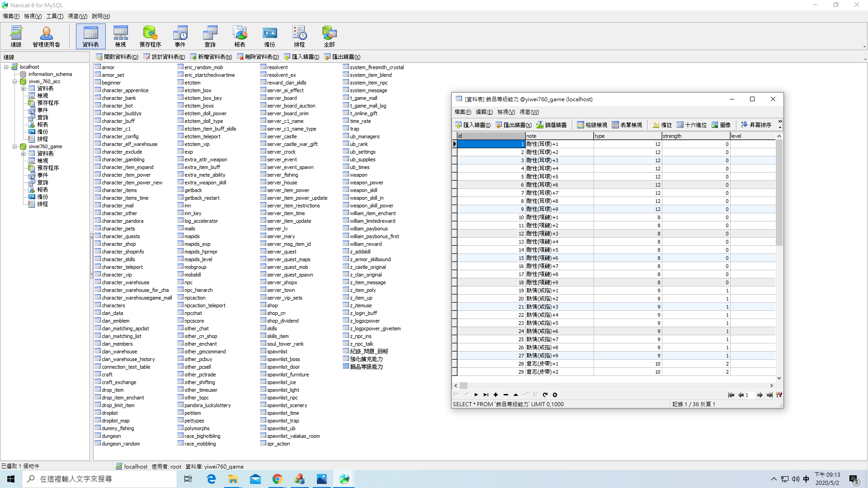Switch to 格線檢視 grid view
The image size is (868, 488).
tap(592, 125)
